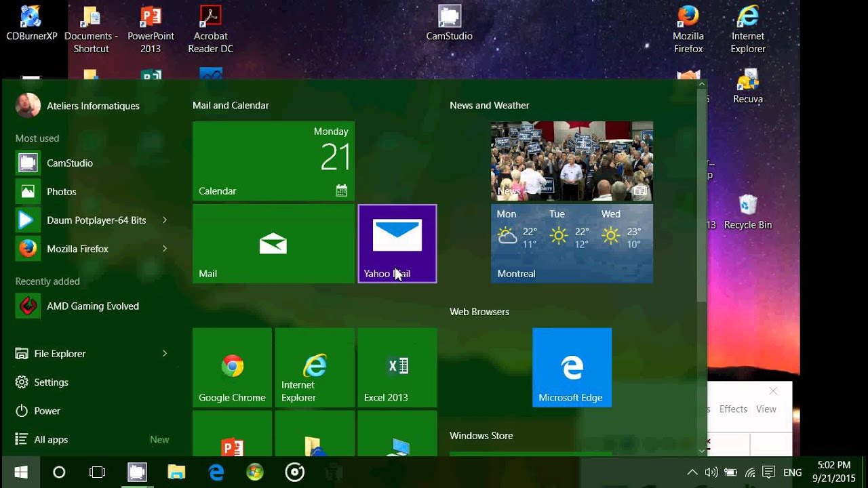
Task: Click the Start menu scroll down arrow
Action: point(702,451)
